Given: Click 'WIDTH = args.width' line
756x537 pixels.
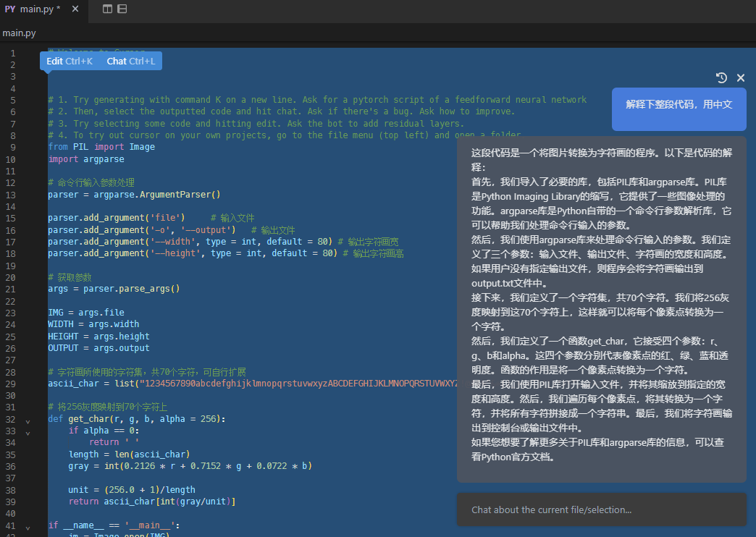Looking at the screenshot, I should click(93, 324).
